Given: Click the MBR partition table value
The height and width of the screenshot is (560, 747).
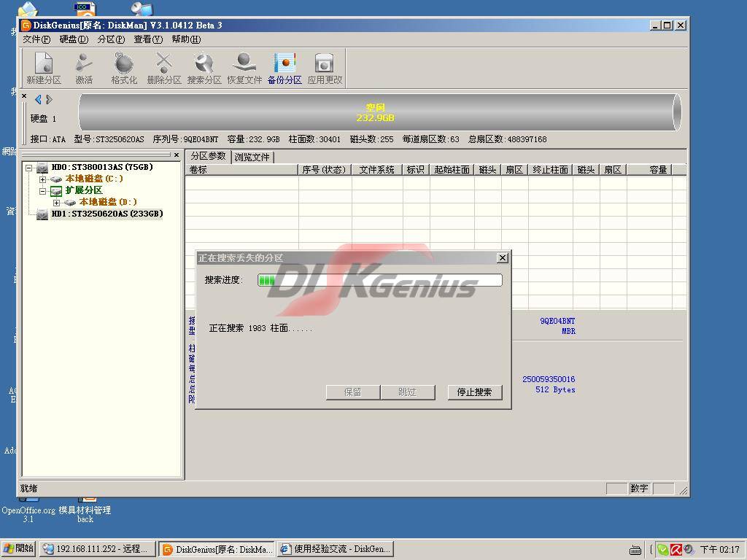Looking at the screenshot, I should click(568, 332).
